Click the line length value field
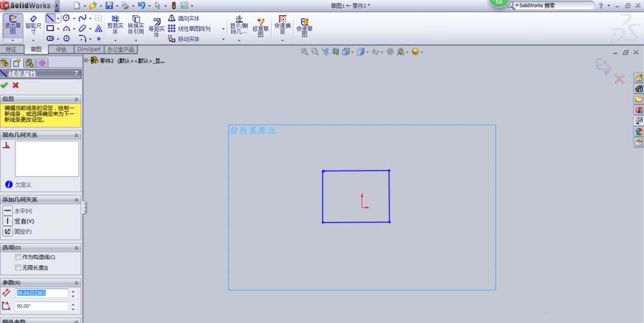644x323 pixels. (x=42, y=293)
